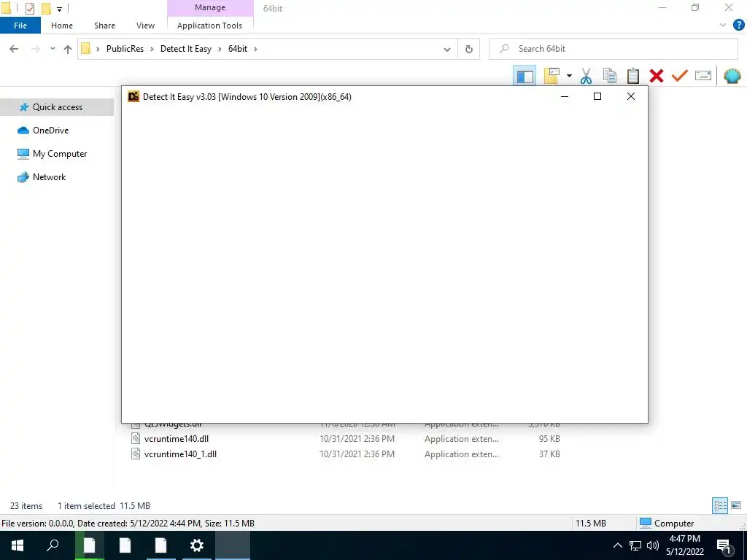747x560 pixels.
Task: Show hidden tray icons chevron
Action: 617,545
